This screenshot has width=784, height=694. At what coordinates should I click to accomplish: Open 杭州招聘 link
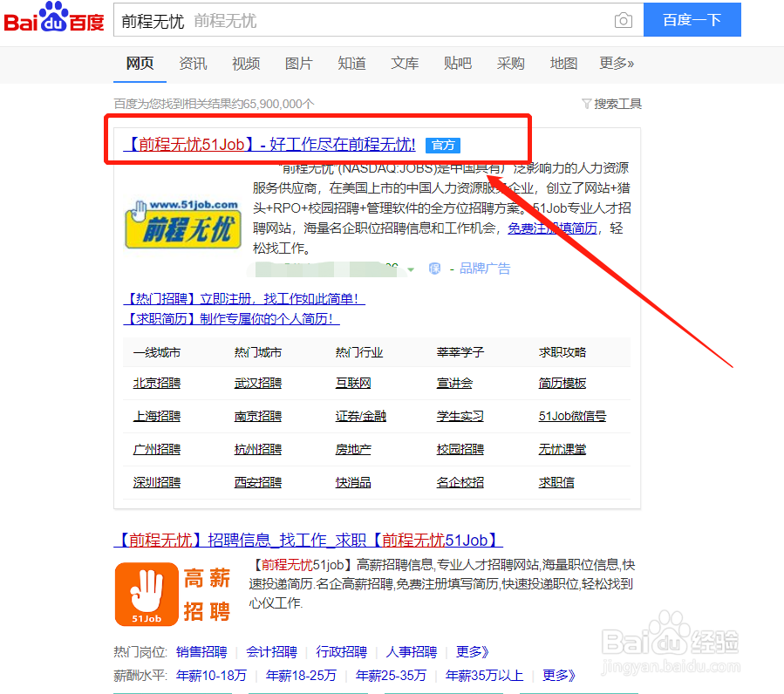[258, 449]
